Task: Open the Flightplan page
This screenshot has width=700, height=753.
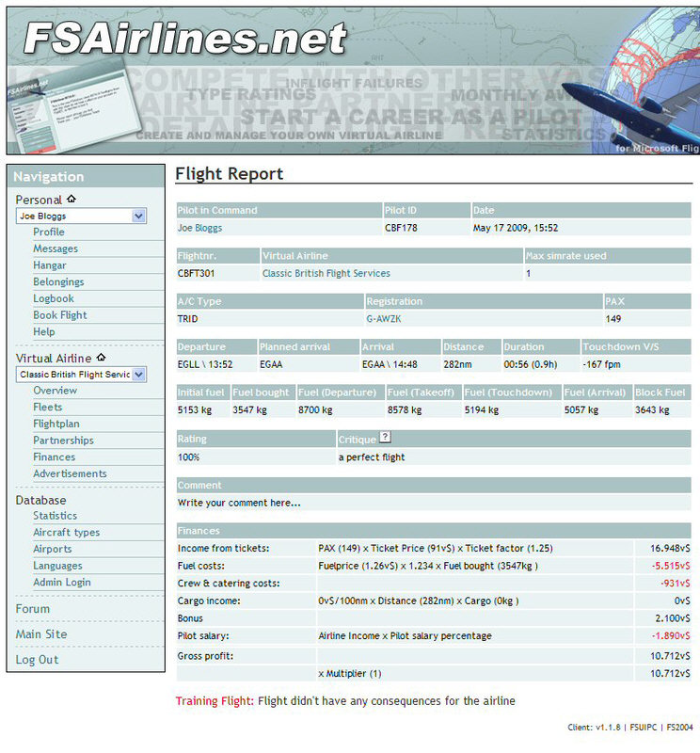Action: click(x=56, y=425)
